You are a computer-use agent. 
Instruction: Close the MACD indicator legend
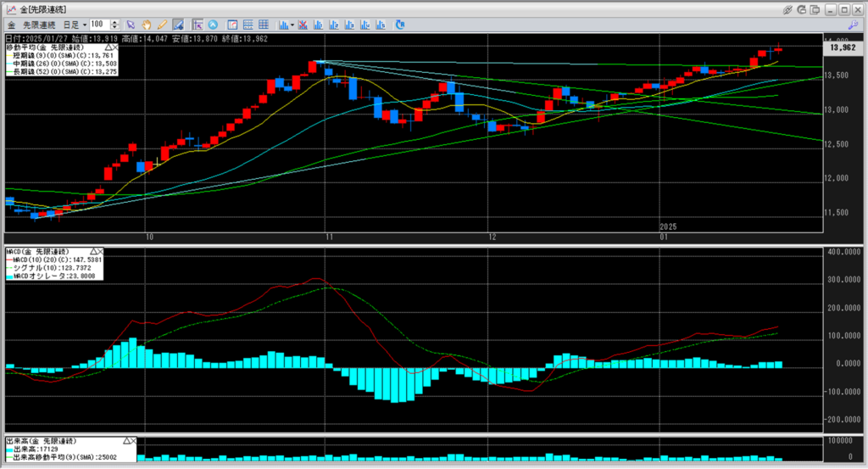pyautogui.click(x=99, y=252)
